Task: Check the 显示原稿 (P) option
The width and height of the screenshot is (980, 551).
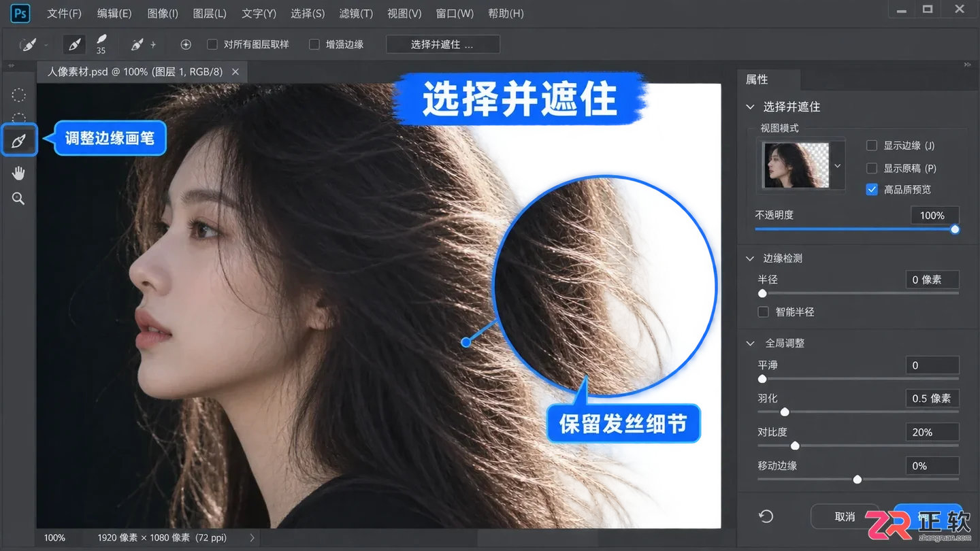Action: click(872, 168)
